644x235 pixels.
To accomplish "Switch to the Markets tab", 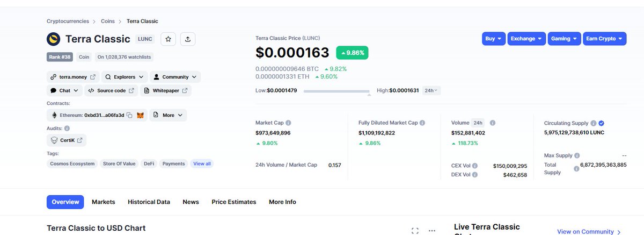I will click(x=104, y=202).
